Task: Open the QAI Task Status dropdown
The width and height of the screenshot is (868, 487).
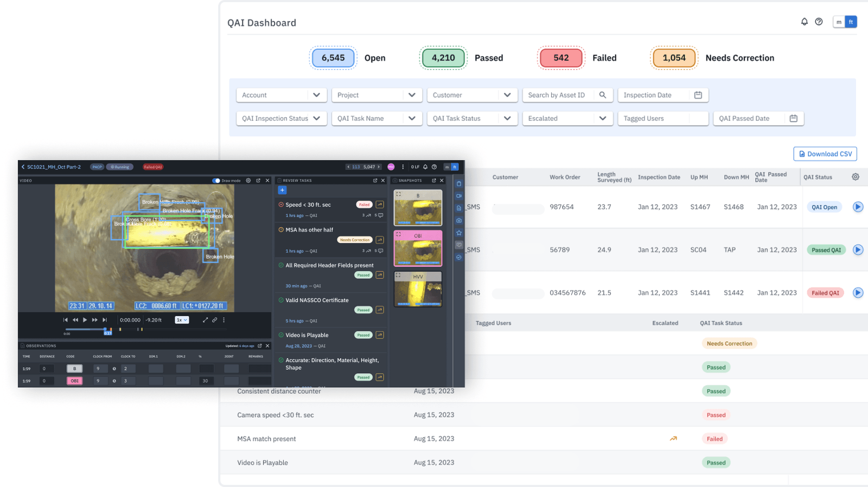Action: point(473,118)
